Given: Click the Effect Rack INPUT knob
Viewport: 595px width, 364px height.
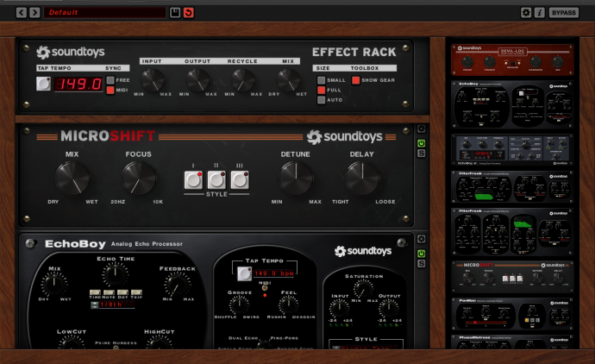Looking at the screenshot, I should 153,80.
